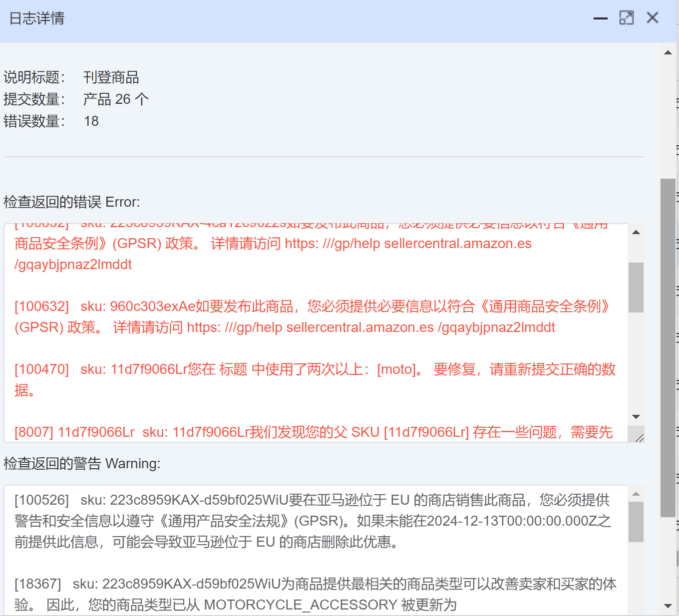This screenshot has width=679, height=616.
Task: Click the dialog's main scrollbar up arrow
Action: 668,52
